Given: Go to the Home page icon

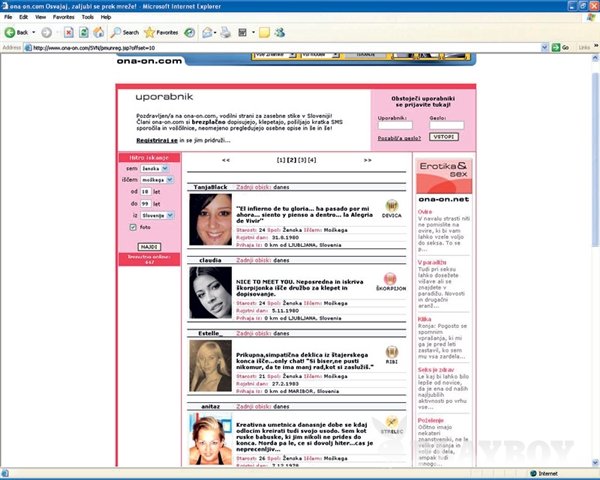Looking at the screenshot, I should point(99,33).
